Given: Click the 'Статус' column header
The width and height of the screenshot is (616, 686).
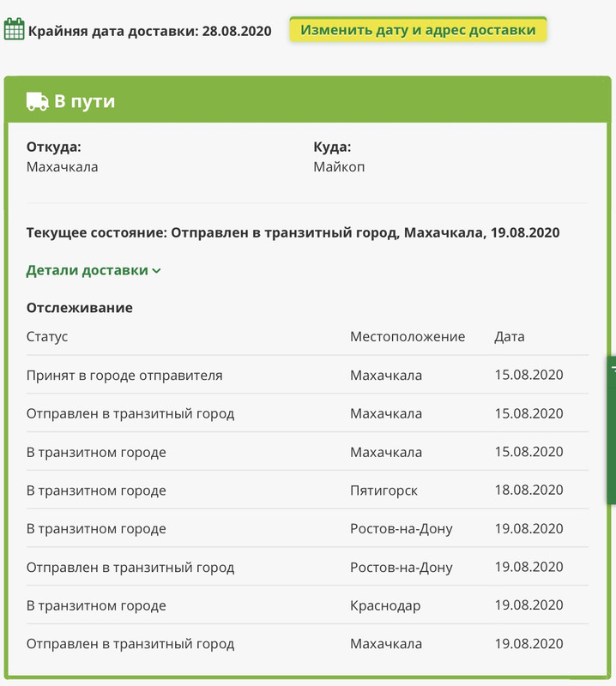Looking at the screenshot, I should point(47,337).
